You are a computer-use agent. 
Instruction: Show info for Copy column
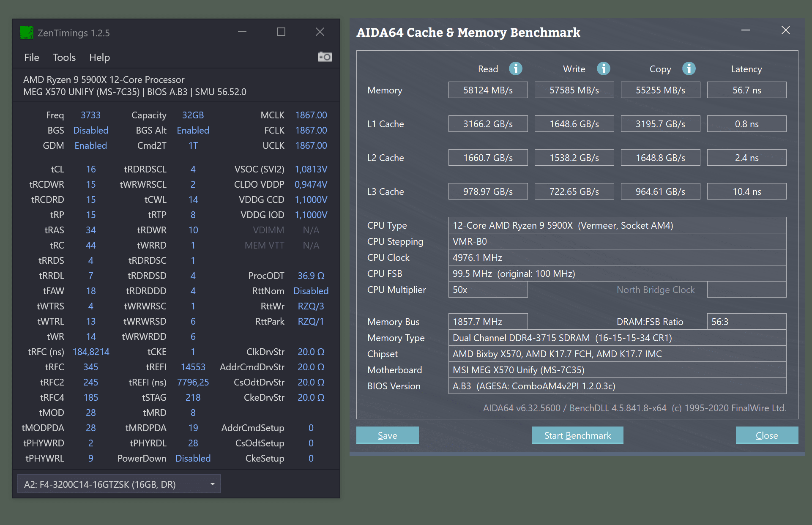[689, 68]
